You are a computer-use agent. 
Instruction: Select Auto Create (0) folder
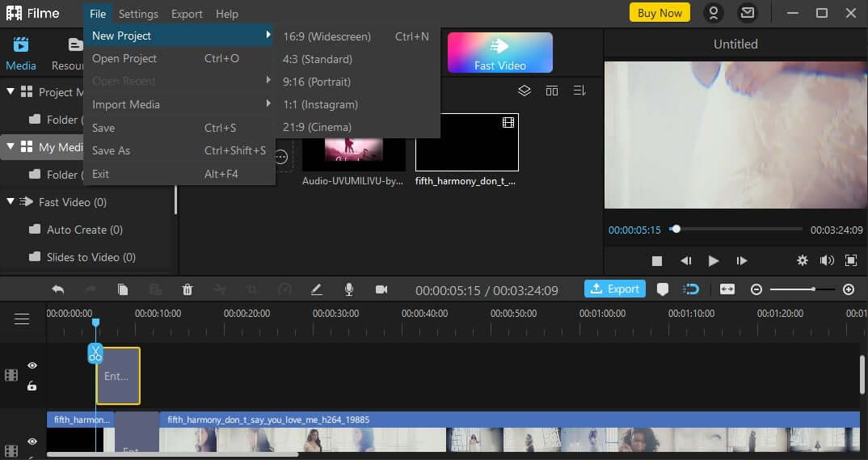coord(84,229)
